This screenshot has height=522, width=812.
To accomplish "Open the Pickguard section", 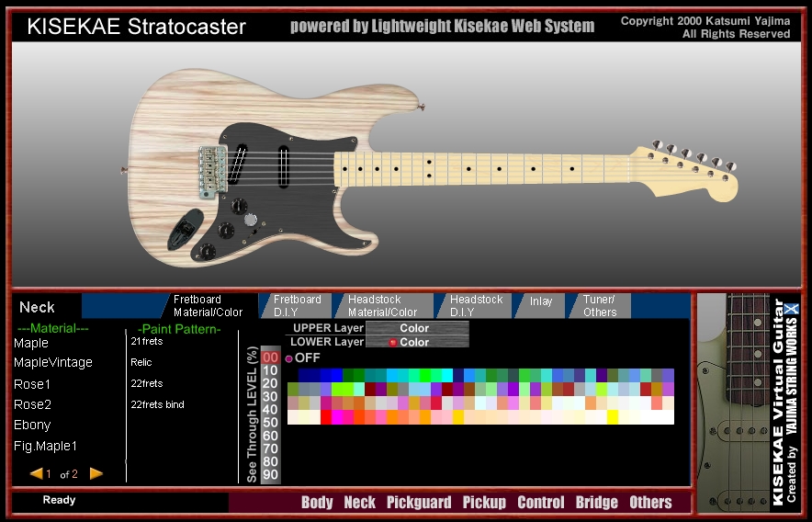I will tap(419, 502).
